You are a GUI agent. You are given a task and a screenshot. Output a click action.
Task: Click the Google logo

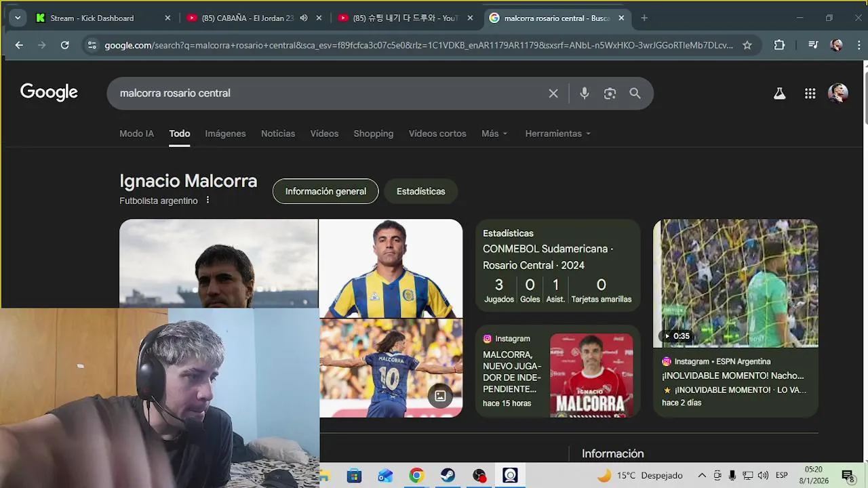click(49, 92)
